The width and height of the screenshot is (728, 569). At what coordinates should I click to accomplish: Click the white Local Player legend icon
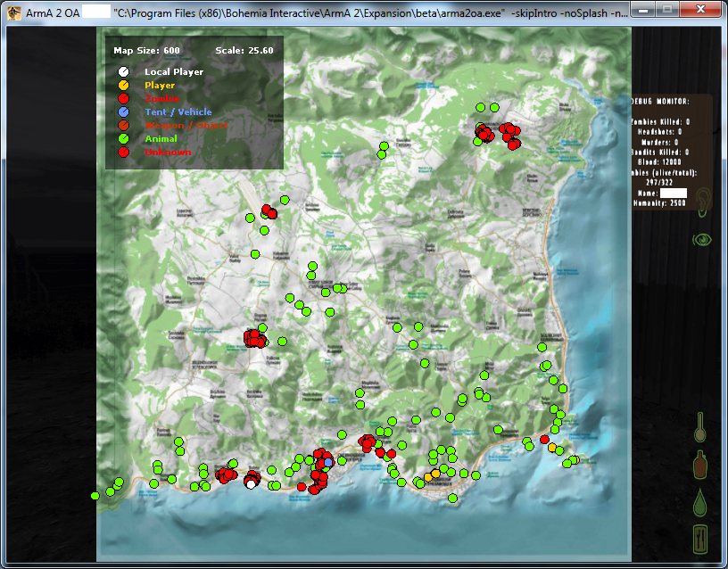(123, 71)
